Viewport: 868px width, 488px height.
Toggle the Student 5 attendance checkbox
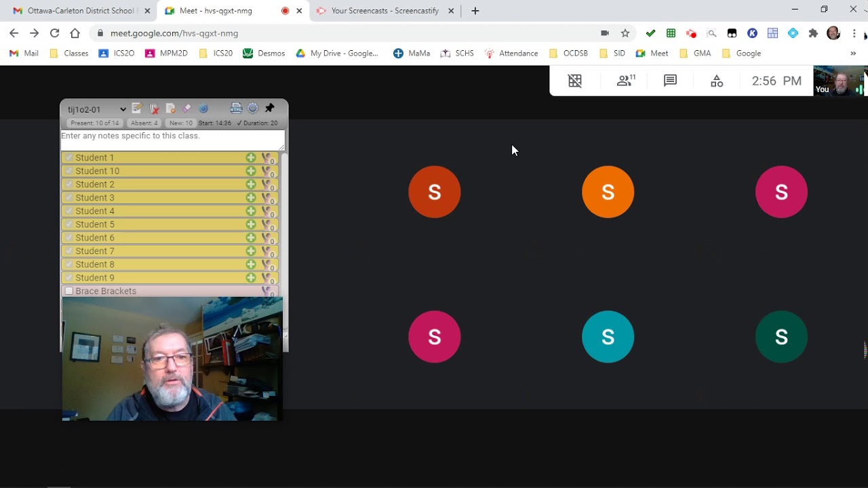click(68, 224)
